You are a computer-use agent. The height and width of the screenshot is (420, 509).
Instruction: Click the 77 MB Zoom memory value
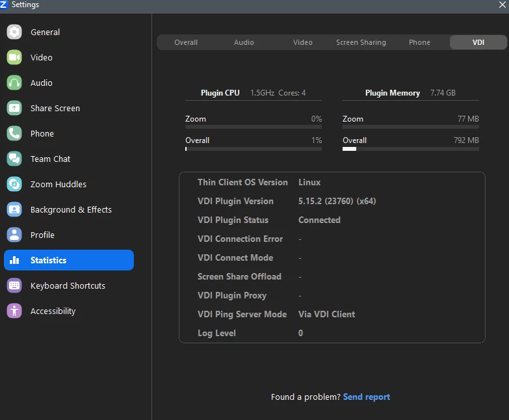(x=468, y=119)
